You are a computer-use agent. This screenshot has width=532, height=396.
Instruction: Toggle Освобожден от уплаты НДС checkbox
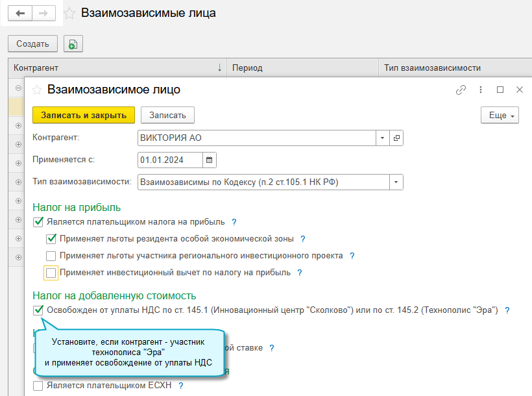(x=38, y=310)
